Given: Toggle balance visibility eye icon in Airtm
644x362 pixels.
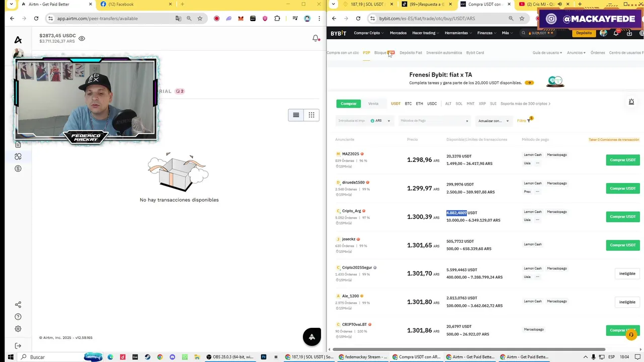Looking at the screenshot, I should coord(82,38).
